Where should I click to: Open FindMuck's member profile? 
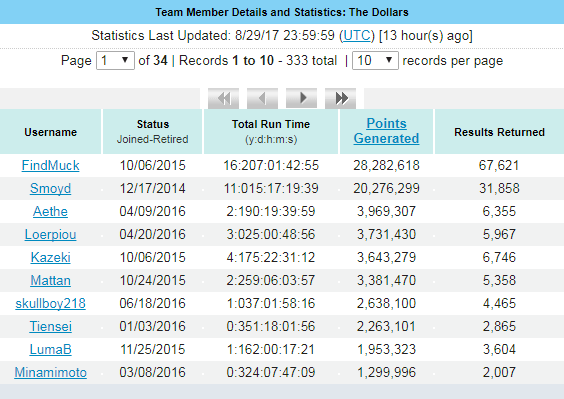[50, 166]
